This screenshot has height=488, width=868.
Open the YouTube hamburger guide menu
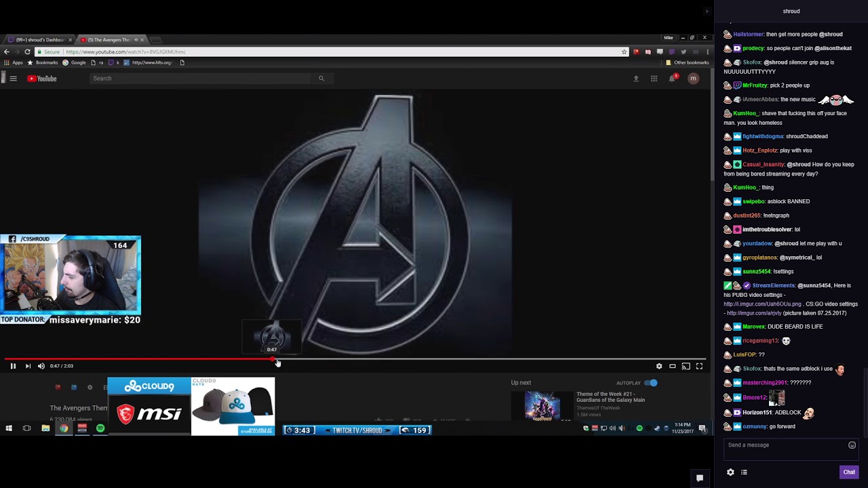click(13, 79)
